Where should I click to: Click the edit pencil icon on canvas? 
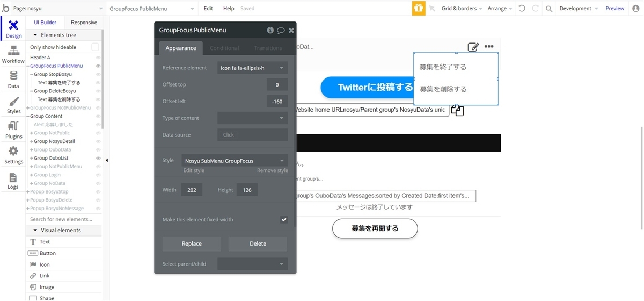point(473,47)
